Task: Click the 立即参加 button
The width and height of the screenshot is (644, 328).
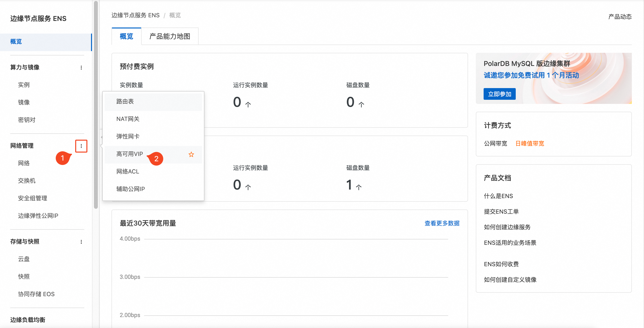Action: [x=499, y=94]
